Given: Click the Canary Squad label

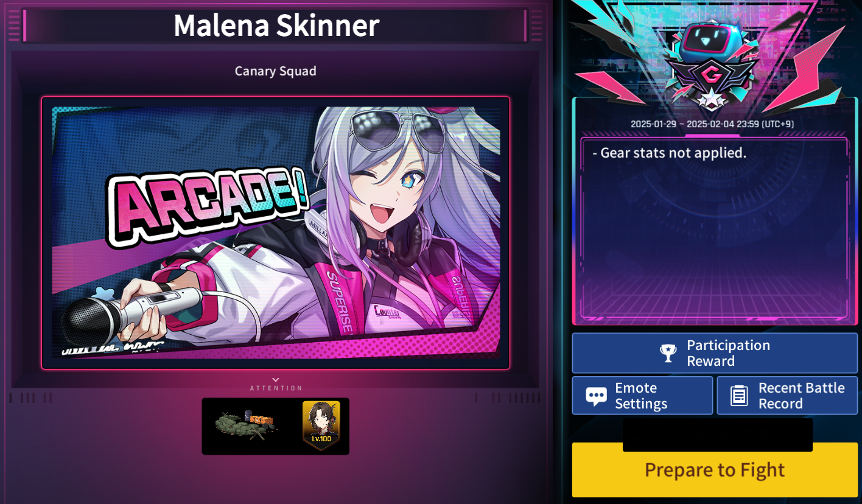Looking at the screenshot, I should (276, 71).
